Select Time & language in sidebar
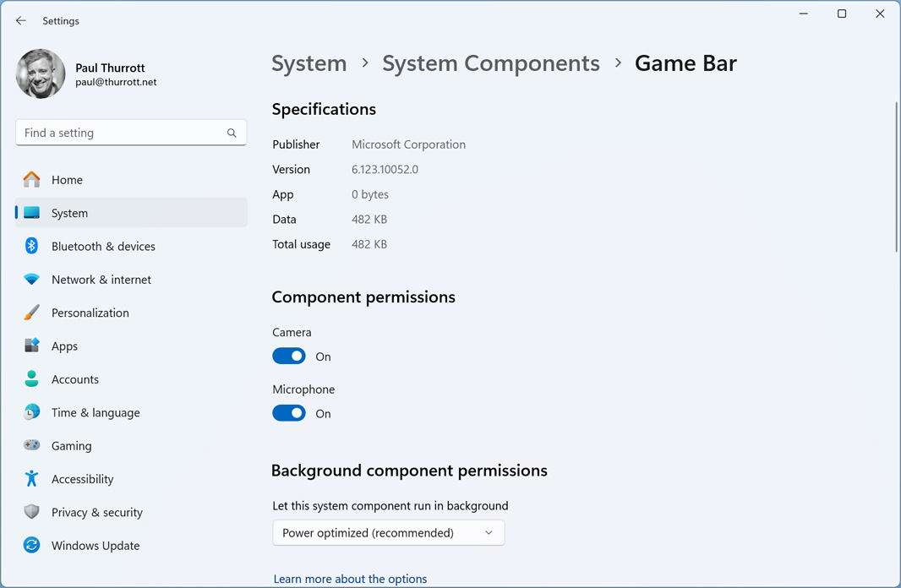Screen dimensions: 901x588 pyautogui.click(x=96, y=412)
